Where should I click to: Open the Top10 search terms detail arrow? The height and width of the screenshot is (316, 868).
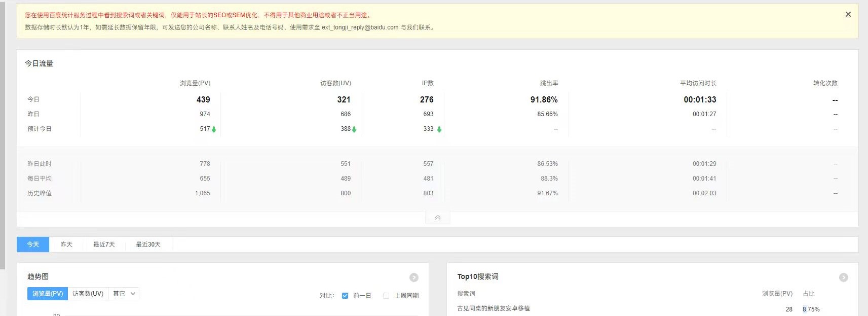point(843,277)
